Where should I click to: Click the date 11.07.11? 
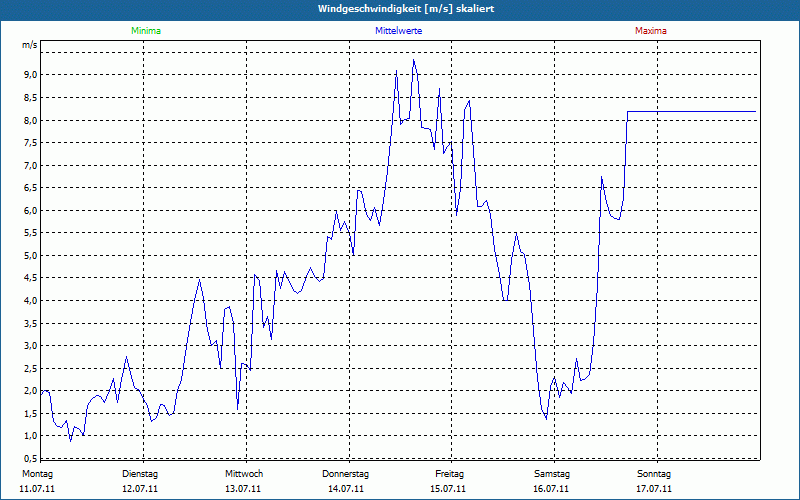pos(37,489)
